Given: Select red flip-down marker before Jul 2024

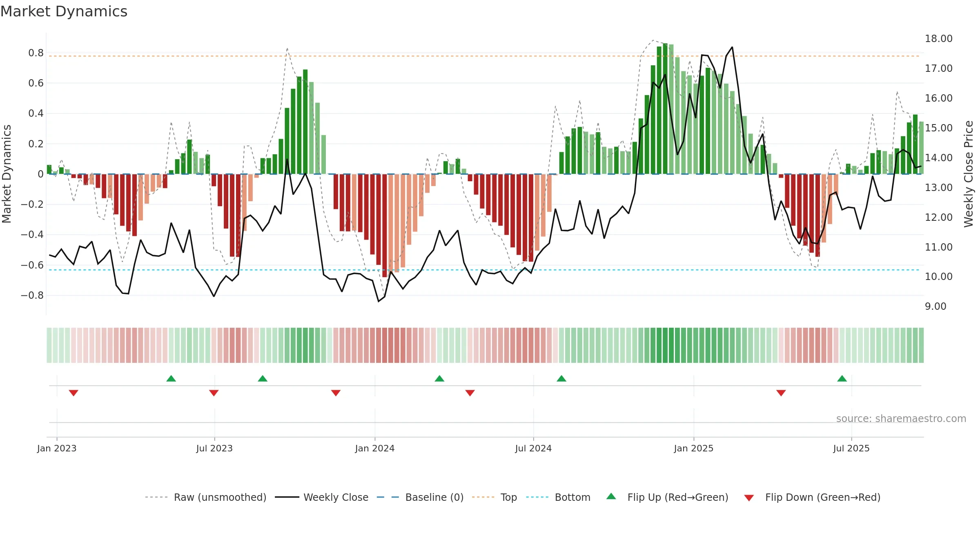Looking at the screenshot, I should (470, 393).
